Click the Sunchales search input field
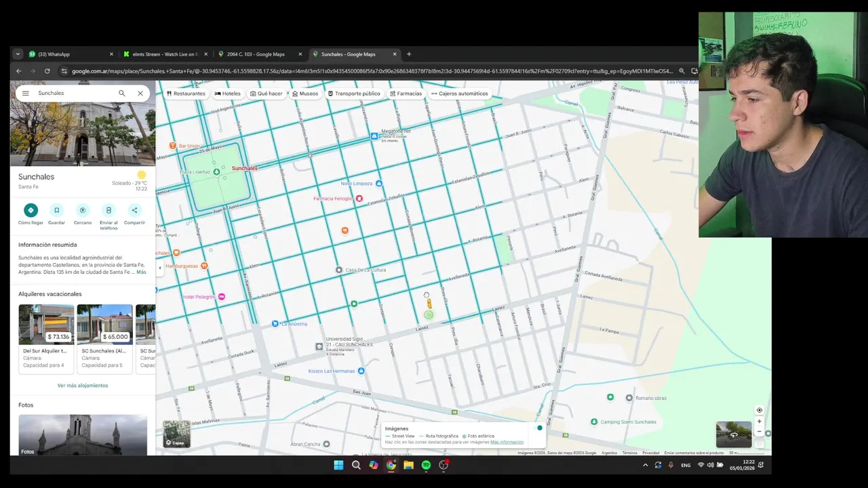This screenshot has width=868, height=488. [x=75, y=94]
